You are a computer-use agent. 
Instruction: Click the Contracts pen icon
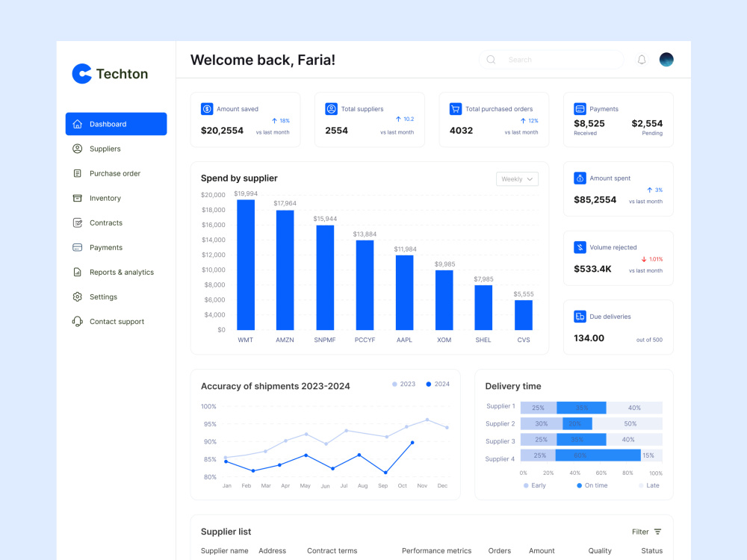(x=77, y=223)
